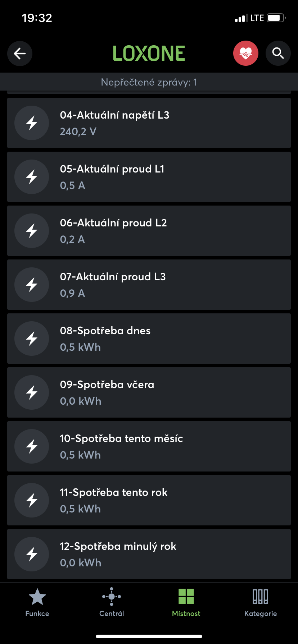Viewport: 298px width, 644px height.
Task: Tap the battery indicator in status bar
Action: point(276,18)
